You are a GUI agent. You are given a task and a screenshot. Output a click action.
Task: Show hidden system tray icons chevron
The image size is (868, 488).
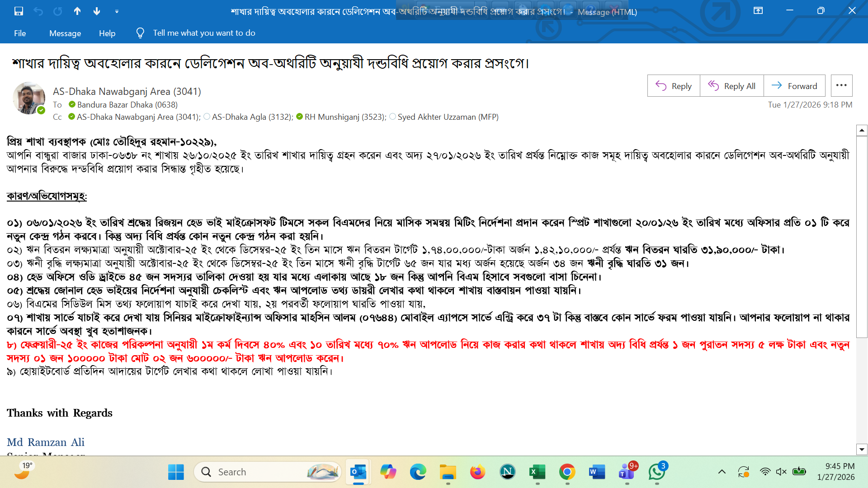pyautogui.click(x=722, y=472)
